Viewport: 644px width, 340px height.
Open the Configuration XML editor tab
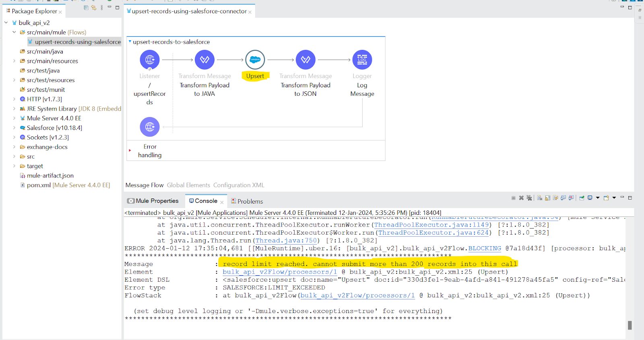pos(239,185)
